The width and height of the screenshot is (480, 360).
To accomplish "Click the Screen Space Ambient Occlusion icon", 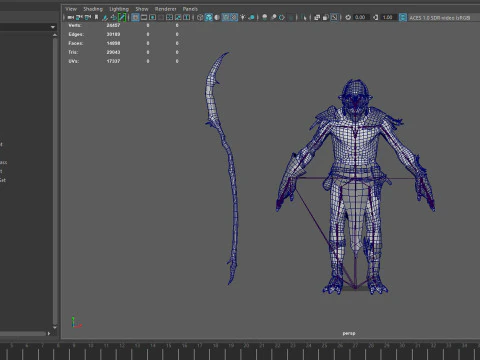I will (265, 17).
